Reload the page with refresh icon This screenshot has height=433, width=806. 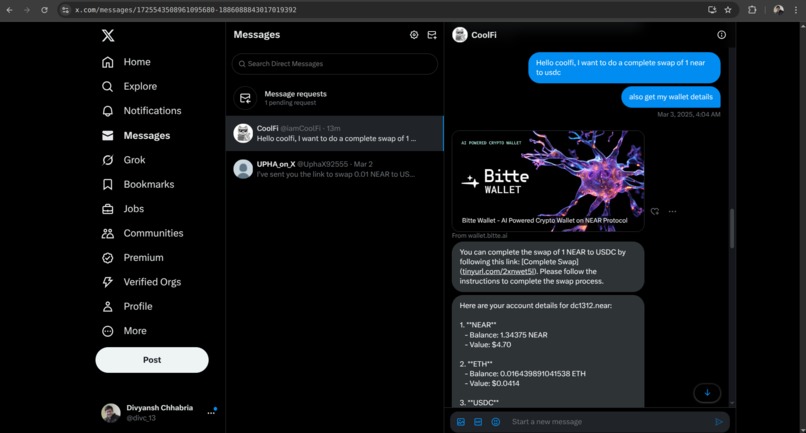click(x=44, y=10)
